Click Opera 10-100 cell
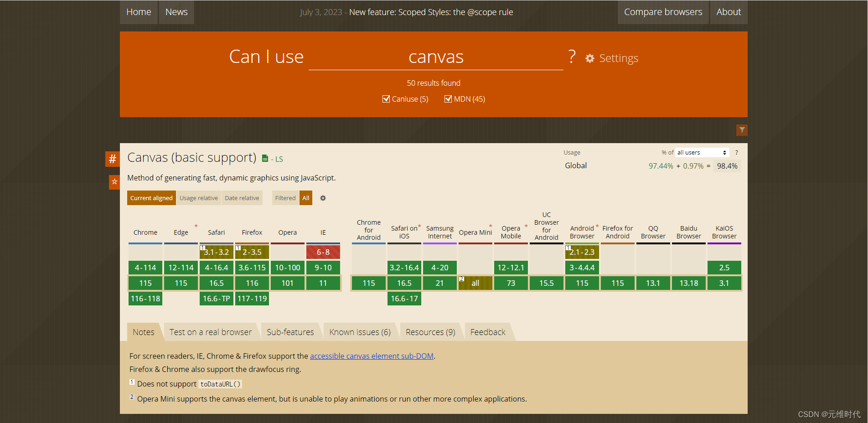 (288, 268)
